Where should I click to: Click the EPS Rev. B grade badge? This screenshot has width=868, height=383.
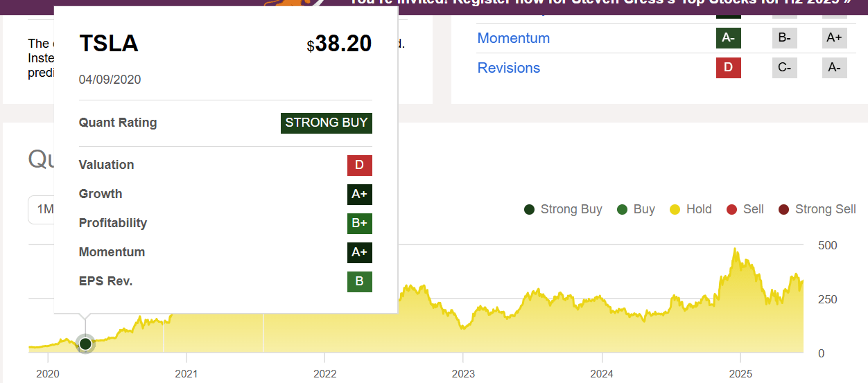[359, 282]
